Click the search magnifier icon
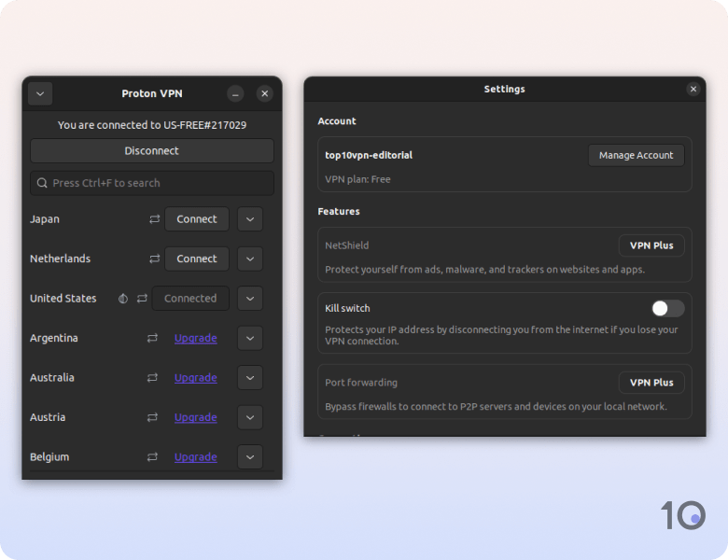 tap(42, 183)
